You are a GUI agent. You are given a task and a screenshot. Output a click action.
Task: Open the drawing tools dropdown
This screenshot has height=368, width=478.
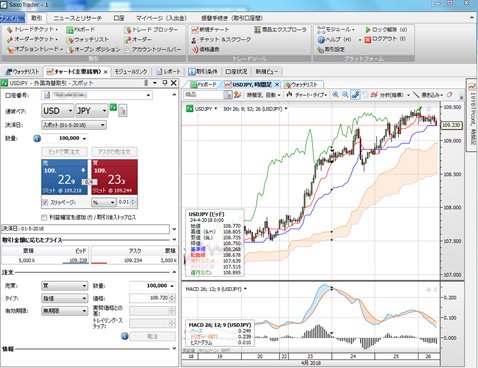coord(429,95)
